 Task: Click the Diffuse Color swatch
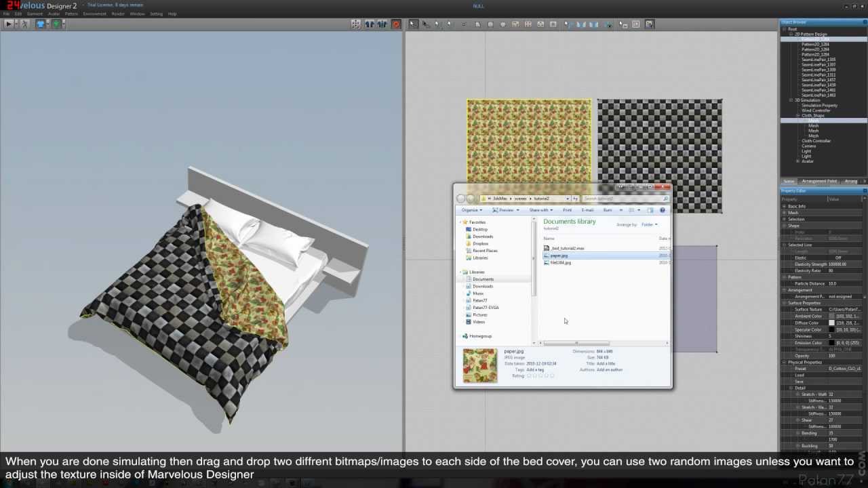(x=831, y=323)
